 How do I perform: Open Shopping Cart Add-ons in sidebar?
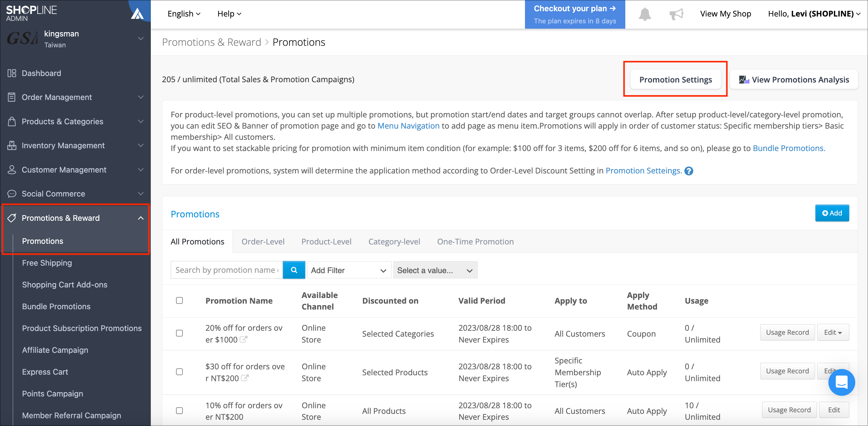(x=65, y=285)
